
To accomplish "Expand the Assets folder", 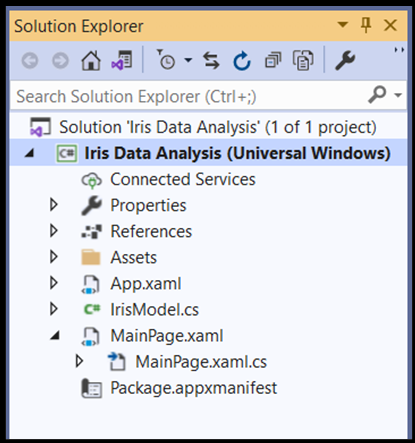I will click(x=53, y=257).
